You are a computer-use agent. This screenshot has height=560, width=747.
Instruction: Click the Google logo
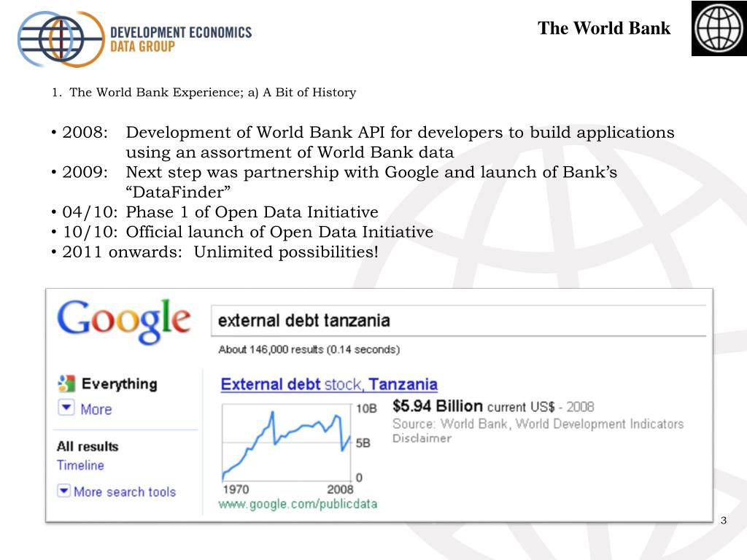point(124,321)
